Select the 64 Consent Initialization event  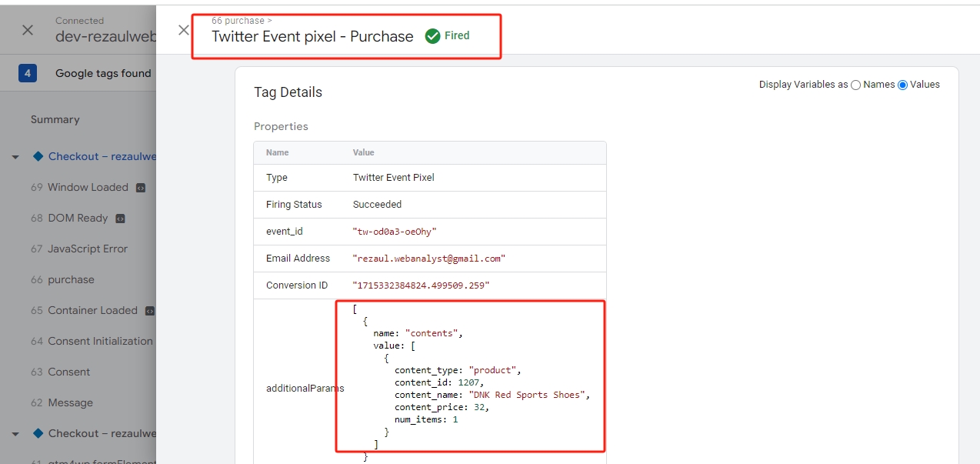click(x=92, y=341)
